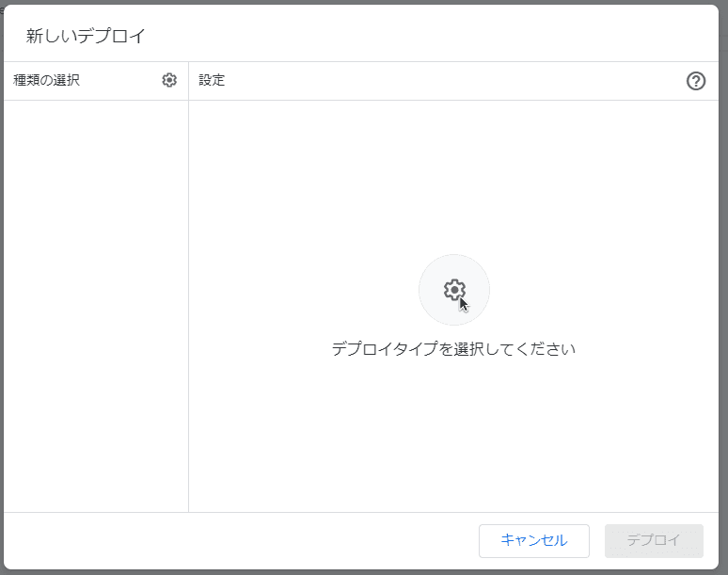Click blank space between 種類の選択 and its gear

[x=122, y=81]
